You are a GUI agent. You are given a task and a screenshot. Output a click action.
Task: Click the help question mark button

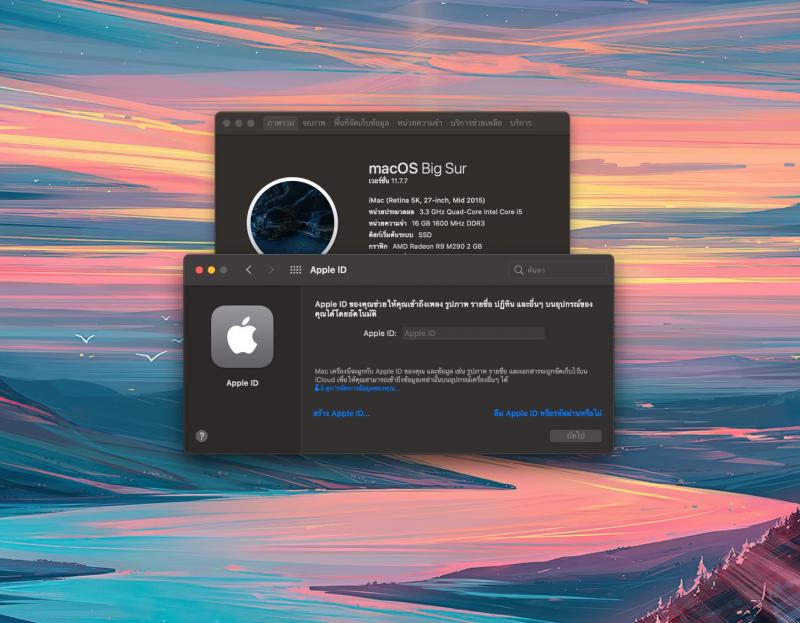[x=202, y=436]
